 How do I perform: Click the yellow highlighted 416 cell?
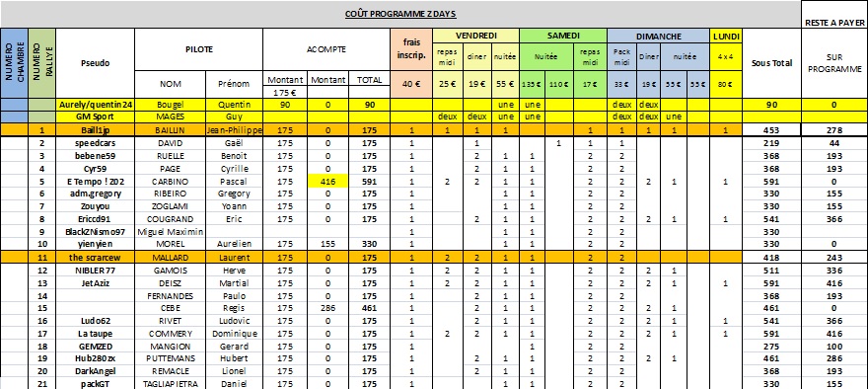328,182
